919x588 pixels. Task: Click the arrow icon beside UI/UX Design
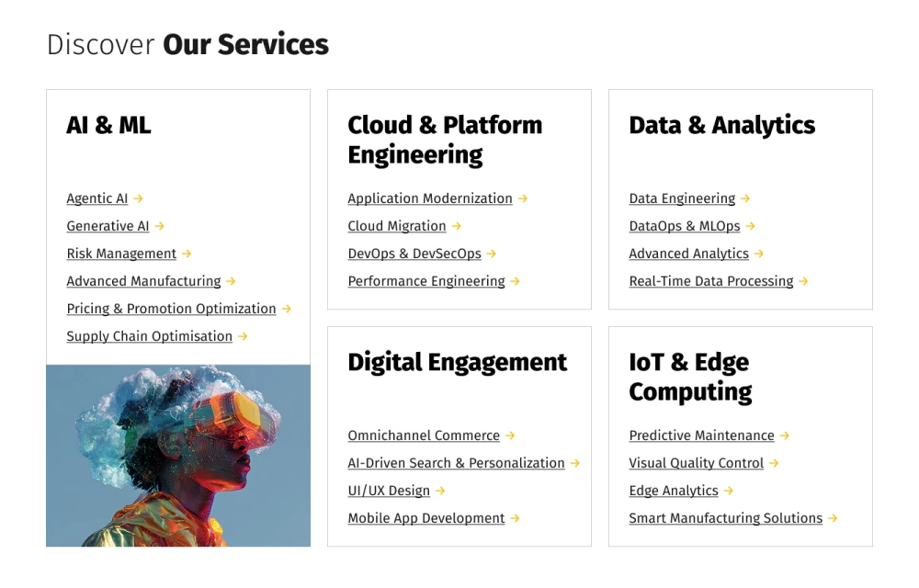pos(440,491)
